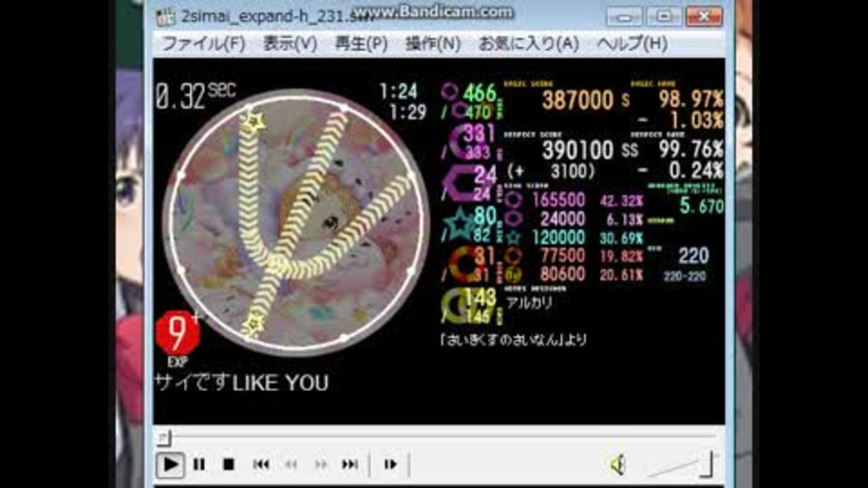Screen dimensions: 868x488
Task: Open the お気に入り(A) menu
Action: (x=529, y=43)
